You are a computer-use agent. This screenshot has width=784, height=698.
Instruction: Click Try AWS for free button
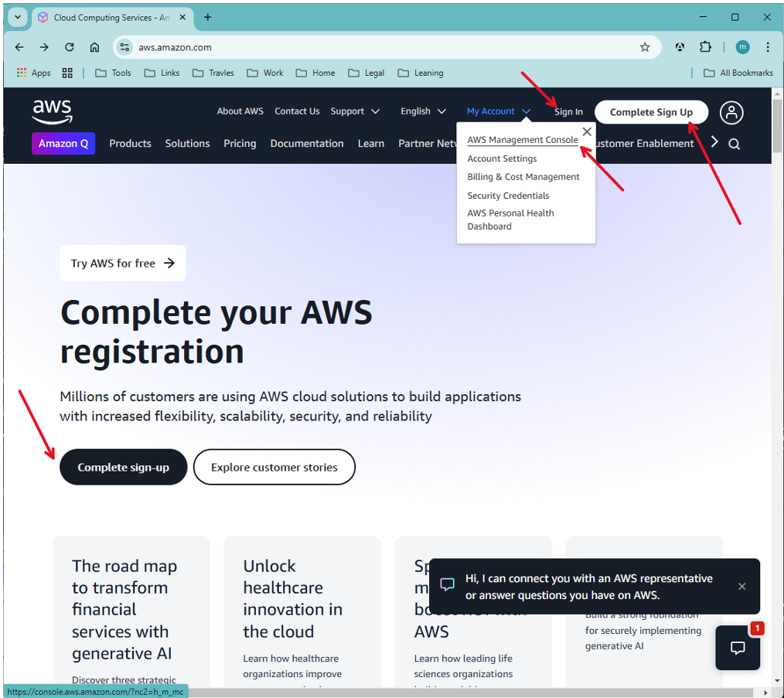point(122,263)
